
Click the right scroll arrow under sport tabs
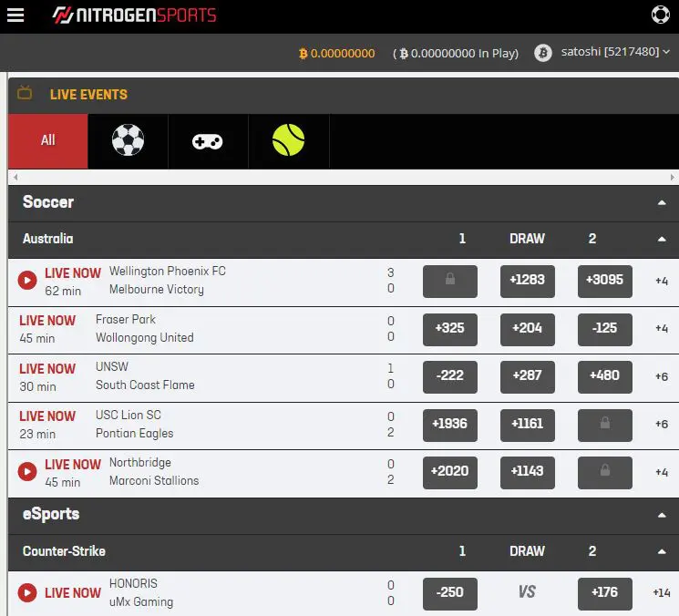[x=672, y=177]
